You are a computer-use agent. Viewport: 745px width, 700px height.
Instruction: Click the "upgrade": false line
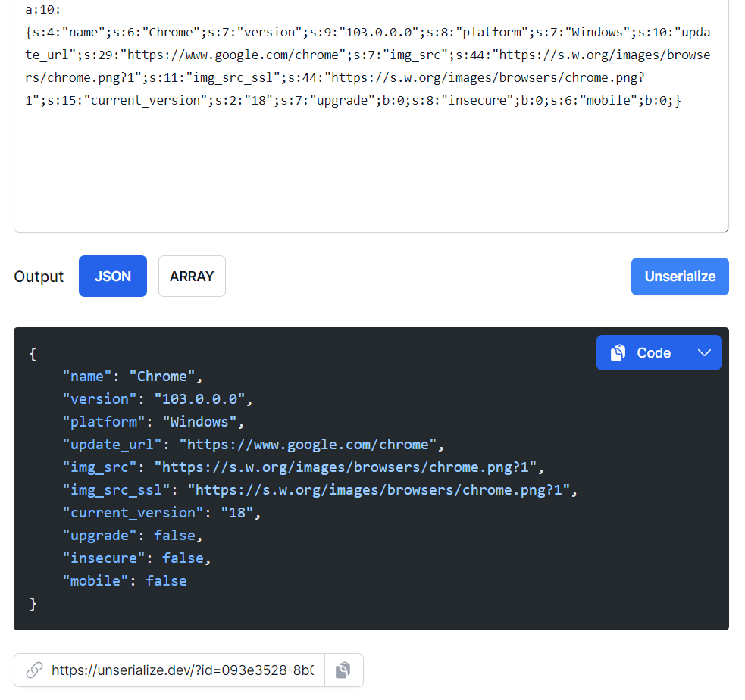pos(133,536)
